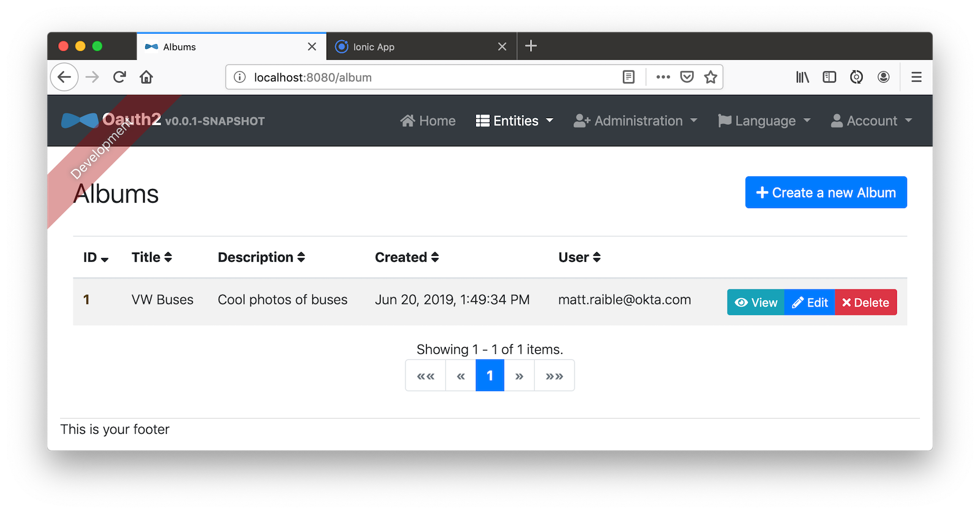
Task: Go to Home in navbar
Action: pos(428,121)
